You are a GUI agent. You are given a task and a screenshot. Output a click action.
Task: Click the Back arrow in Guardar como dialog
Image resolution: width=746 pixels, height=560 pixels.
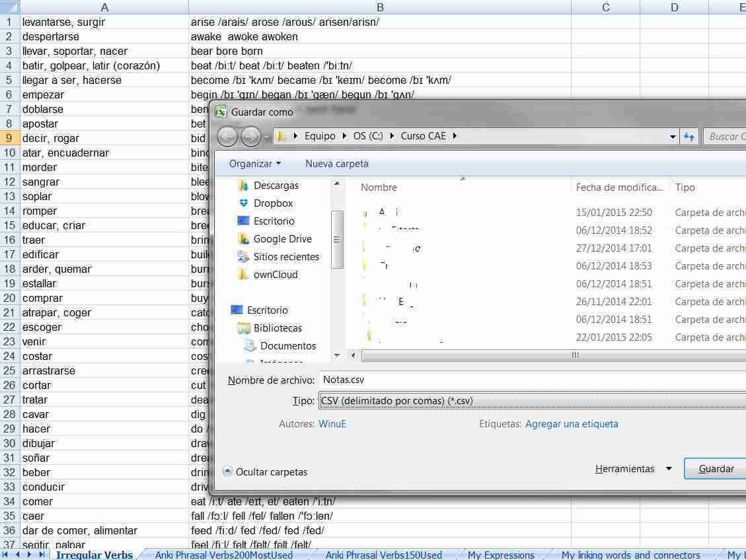[x=227, y=137]
